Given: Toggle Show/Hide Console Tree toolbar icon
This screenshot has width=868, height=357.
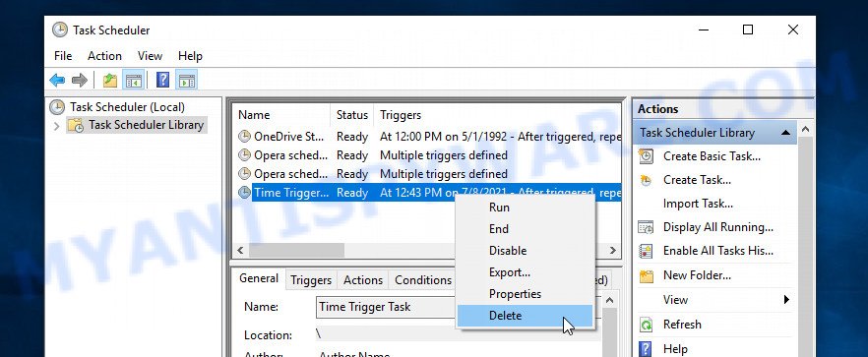Looking at the screenshot, I should pos(134,81).
